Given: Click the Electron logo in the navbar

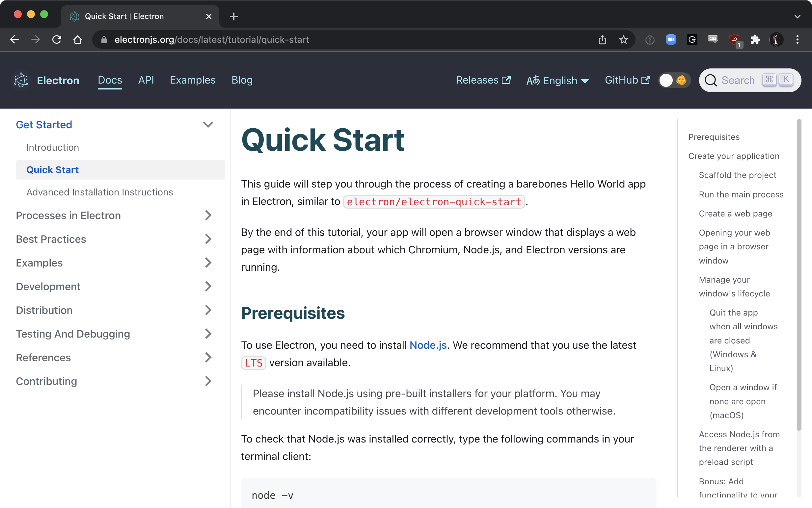Looking at the screenshot, I should [21, 80].
